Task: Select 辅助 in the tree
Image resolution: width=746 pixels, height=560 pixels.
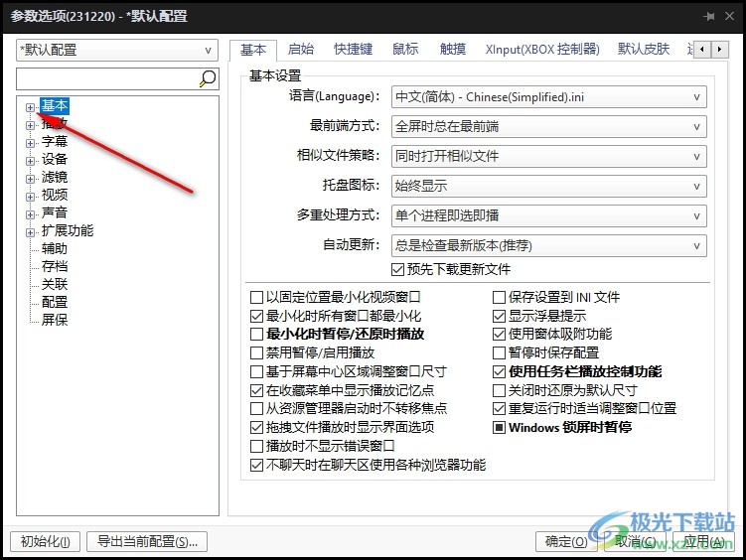Action: click(55, 248)
